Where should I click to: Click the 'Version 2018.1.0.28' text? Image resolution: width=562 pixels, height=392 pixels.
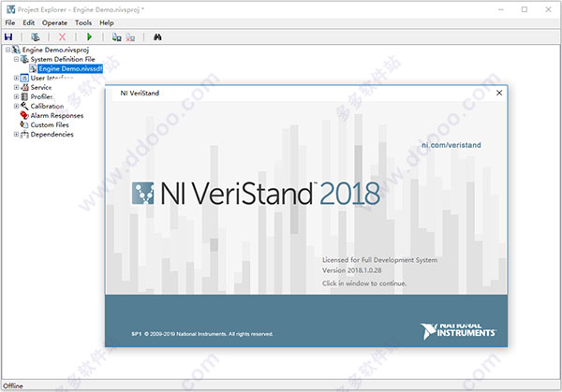[x=351, y=270]
